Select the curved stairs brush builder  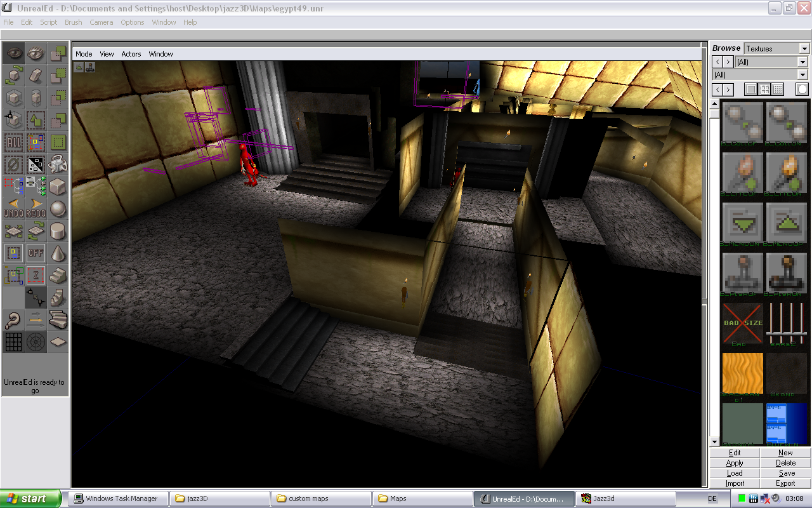coord(58,320)
